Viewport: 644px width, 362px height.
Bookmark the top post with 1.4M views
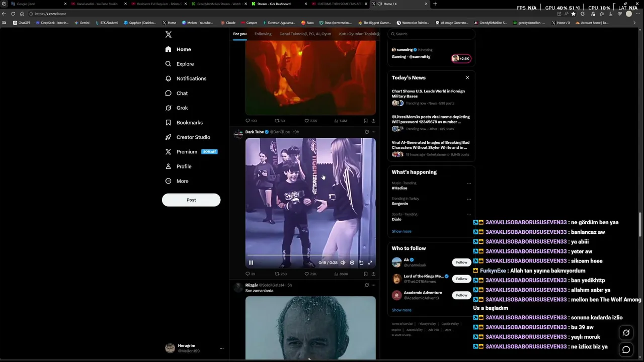click(365, 121)
